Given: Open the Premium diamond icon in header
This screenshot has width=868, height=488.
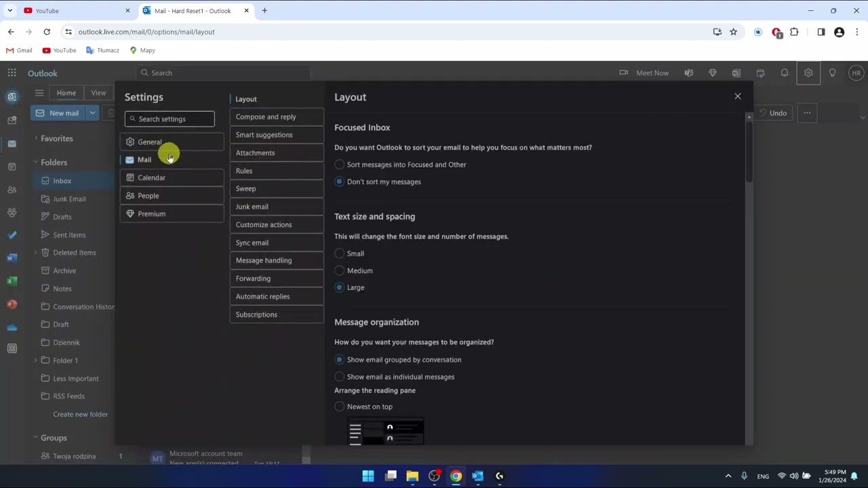Looking at the screenshot, I should [713, 73].
